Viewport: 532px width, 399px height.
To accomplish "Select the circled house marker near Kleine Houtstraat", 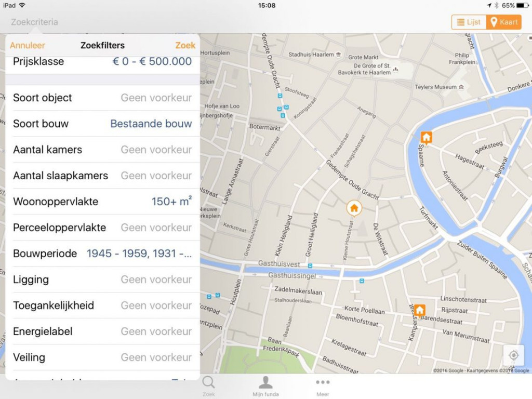I will coord(354,208).
